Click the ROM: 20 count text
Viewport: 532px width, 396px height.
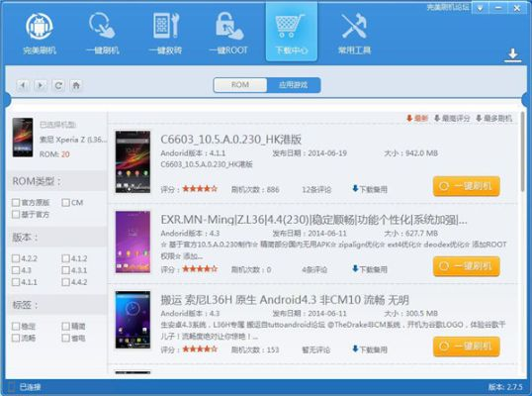click(54, 154)
